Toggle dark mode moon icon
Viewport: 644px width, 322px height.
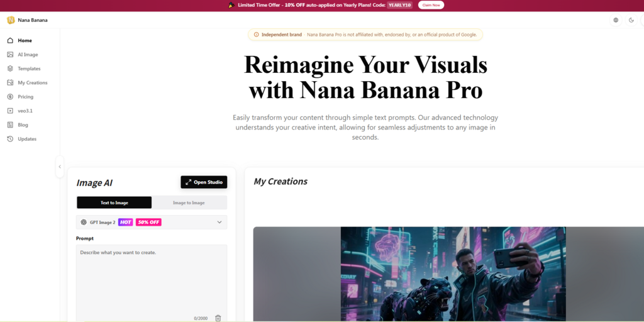pos(631,19)
